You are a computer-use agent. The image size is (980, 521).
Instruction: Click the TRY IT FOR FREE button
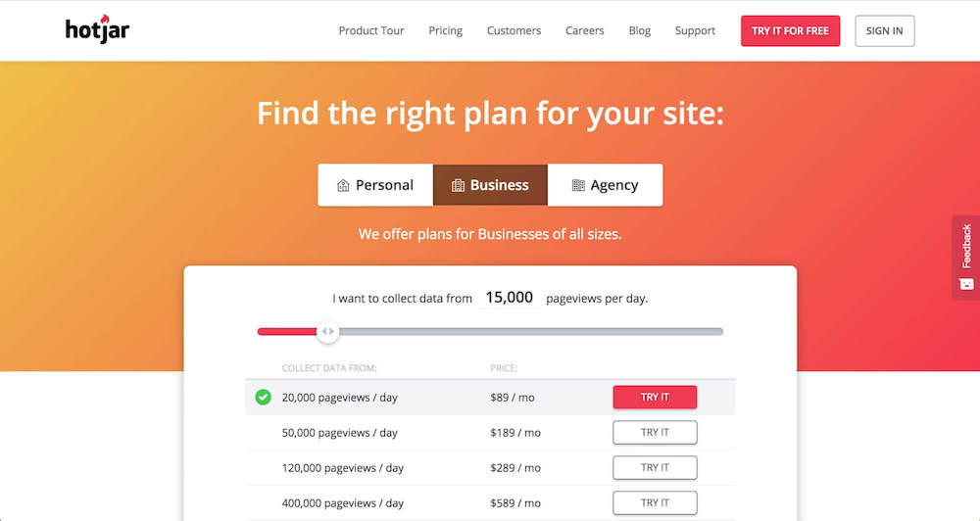coord(790,30)
